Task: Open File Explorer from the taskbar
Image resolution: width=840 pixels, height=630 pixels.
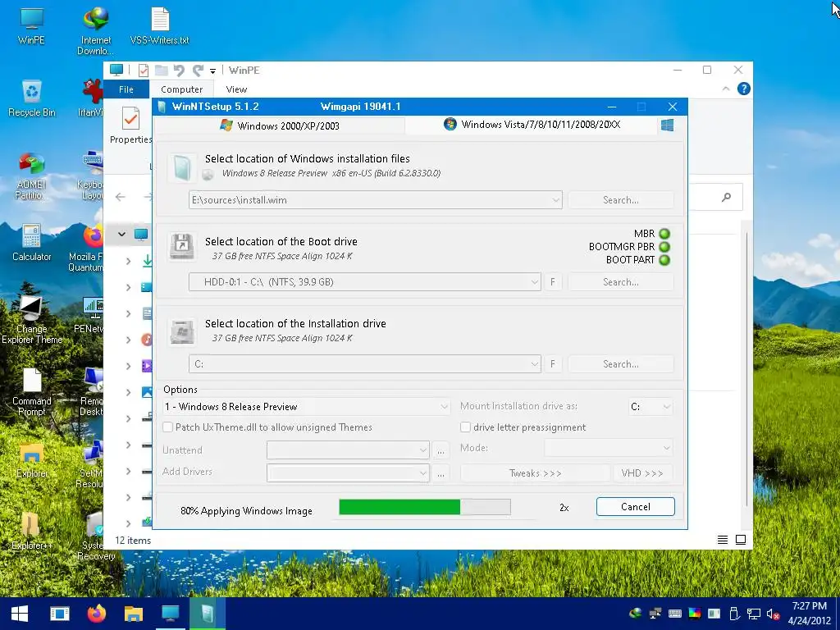Action: (x=134, y=614)
